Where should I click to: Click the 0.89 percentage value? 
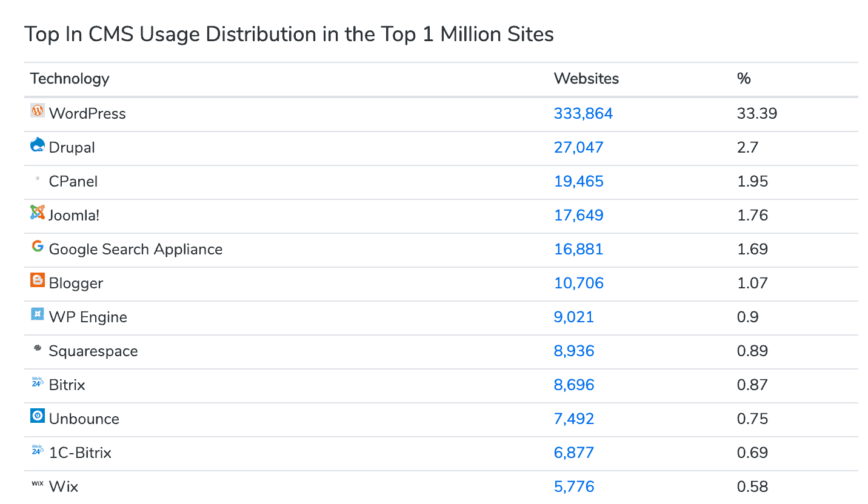click(752, 351)
